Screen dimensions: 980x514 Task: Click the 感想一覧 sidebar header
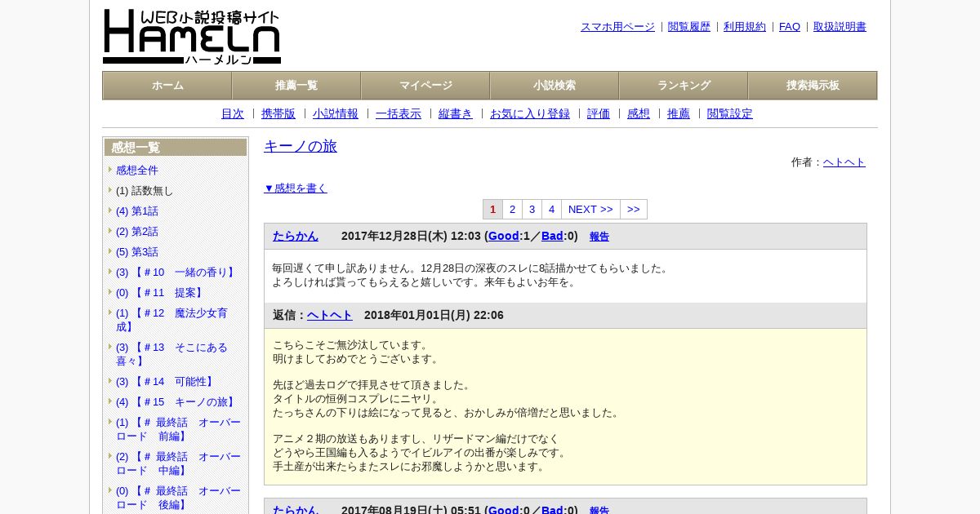176,147
